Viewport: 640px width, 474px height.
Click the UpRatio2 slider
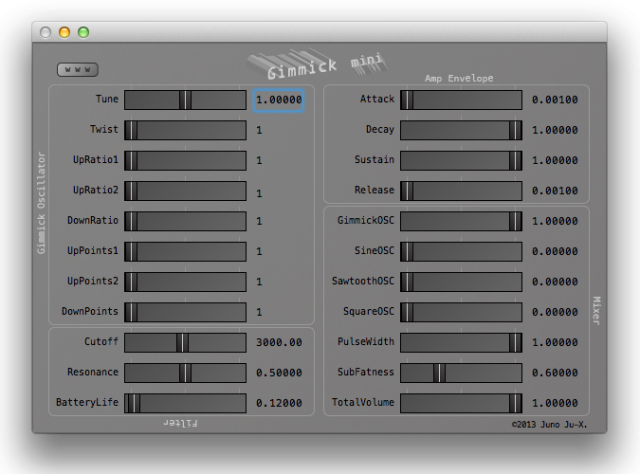185,191
